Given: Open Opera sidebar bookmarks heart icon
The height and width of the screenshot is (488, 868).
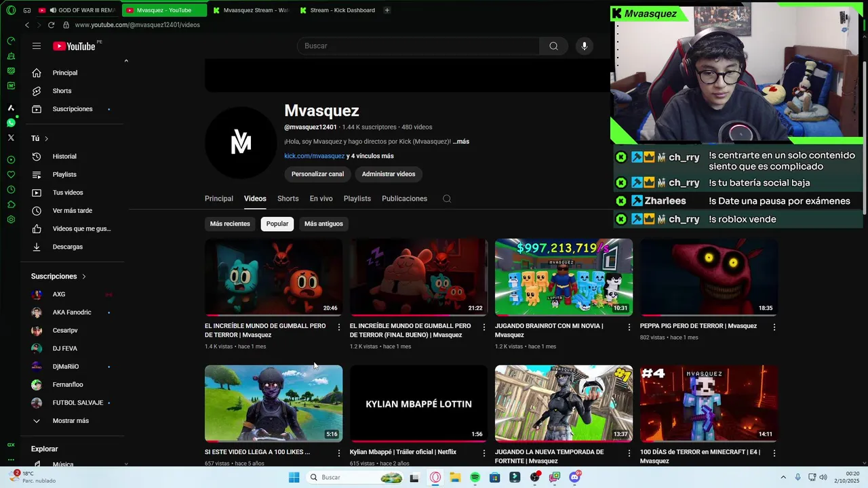Looking at the screenshot, I should tap(11, 174).
